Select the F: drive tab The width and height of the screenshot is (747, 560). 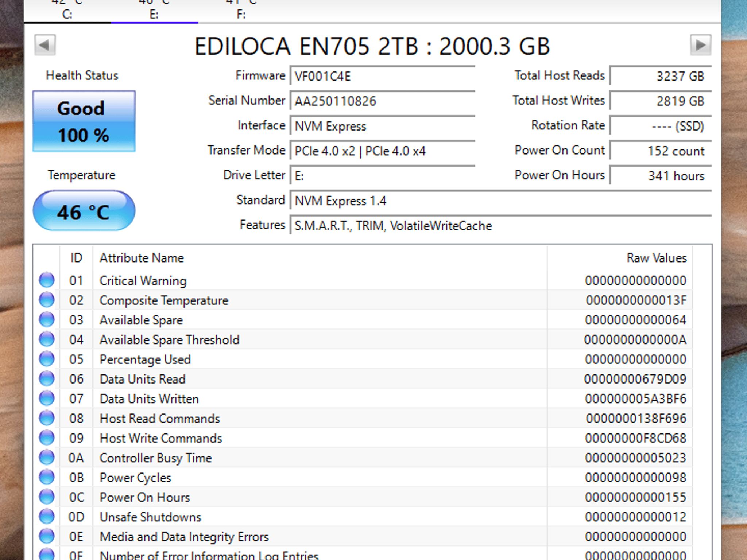241,11
